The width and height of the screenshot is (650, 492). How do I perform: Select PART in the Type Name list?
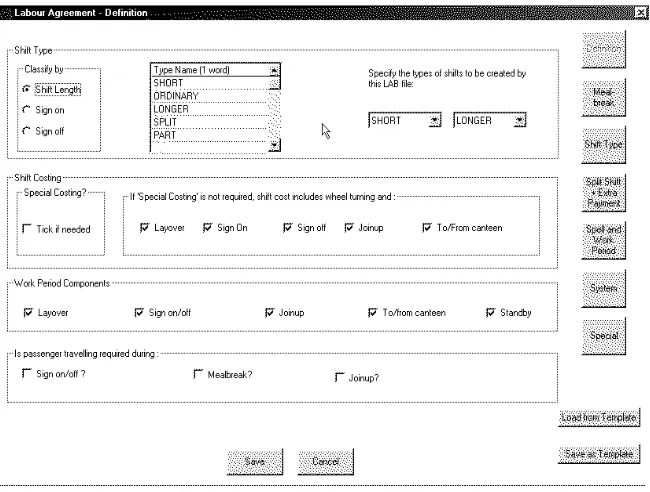pos(210,135)
